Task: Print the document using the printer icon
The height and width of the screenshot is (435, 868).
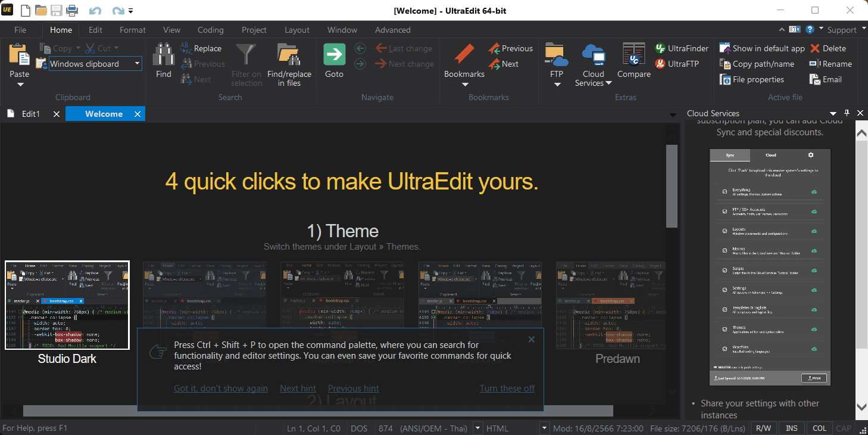Action: tap(71, 10)
